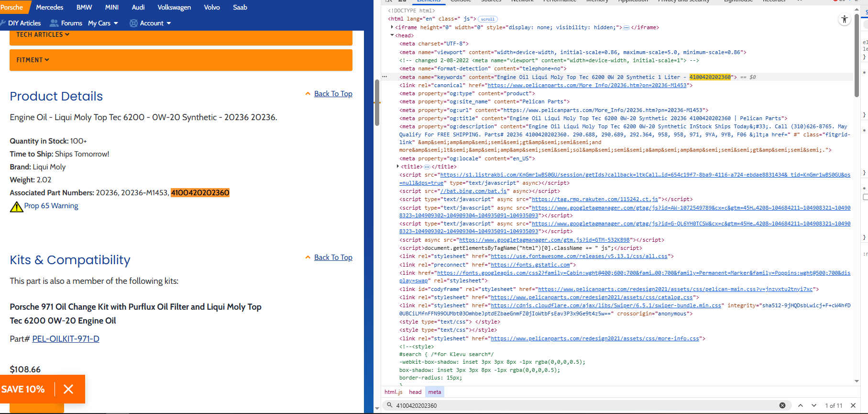
Task: Open the canonical href URL in DevTools
Action: coord(587,85)
